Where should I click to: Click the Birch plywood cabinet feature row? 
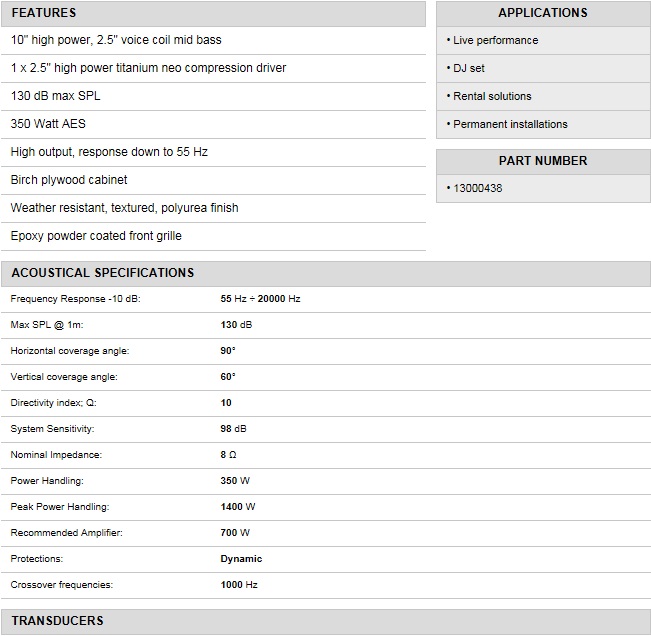pos(69,180)
